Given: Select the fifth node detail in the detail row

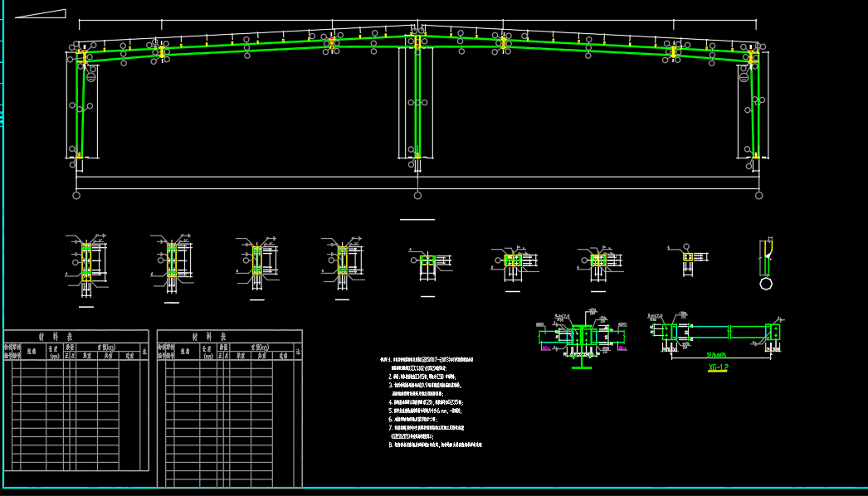Looking at the screenshot, I should [427, 261].
